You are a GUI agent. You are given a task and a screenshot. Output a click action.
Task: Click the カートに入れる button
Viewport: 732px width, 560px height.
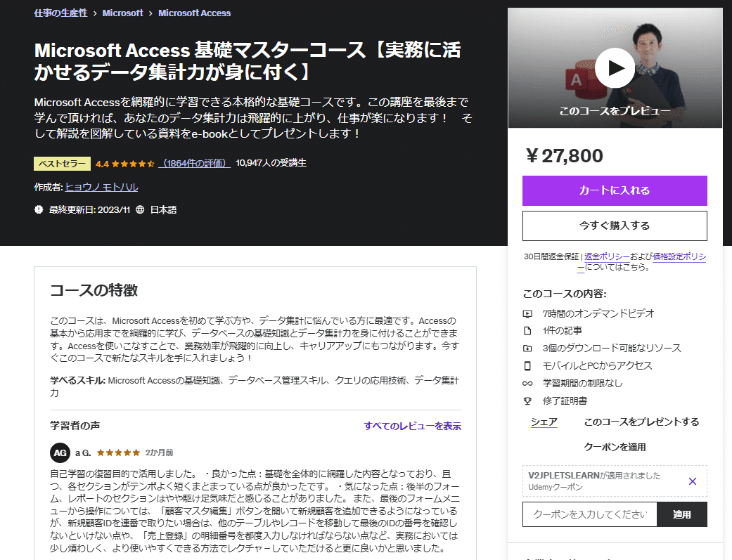615,190
